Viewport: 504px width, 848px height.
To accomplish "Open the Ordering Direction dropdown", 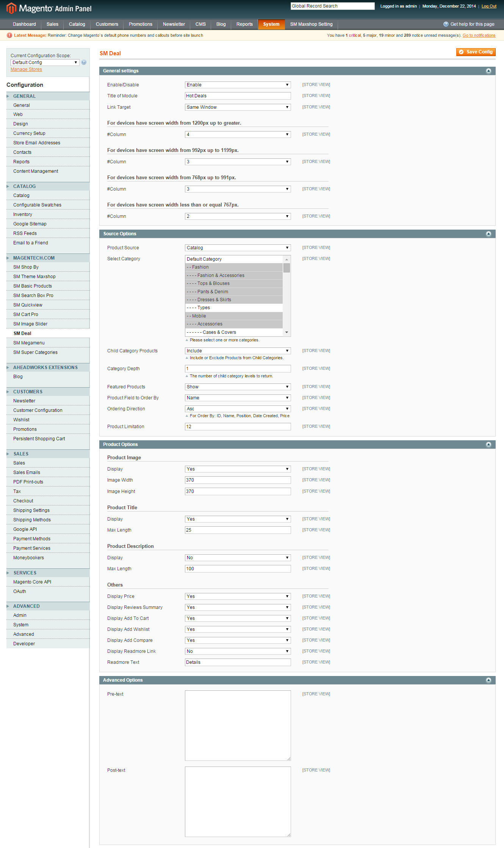I will (238, 409).
